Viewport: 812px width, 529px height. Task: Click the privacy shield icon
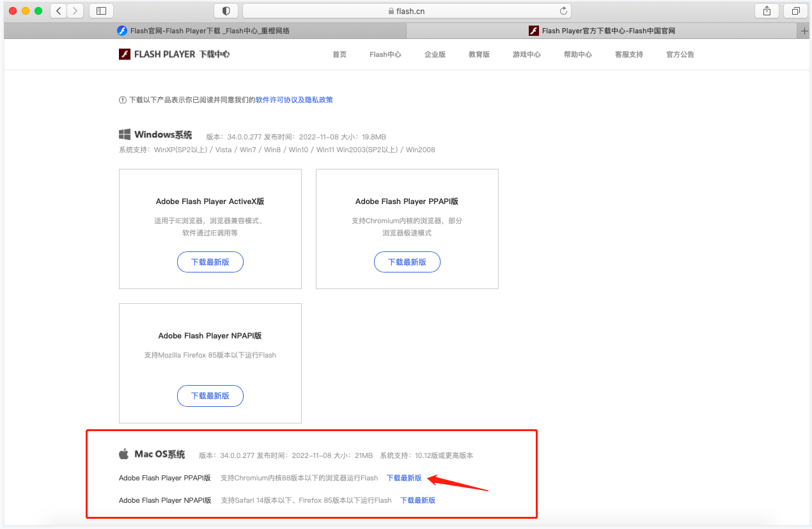(226, 11)
